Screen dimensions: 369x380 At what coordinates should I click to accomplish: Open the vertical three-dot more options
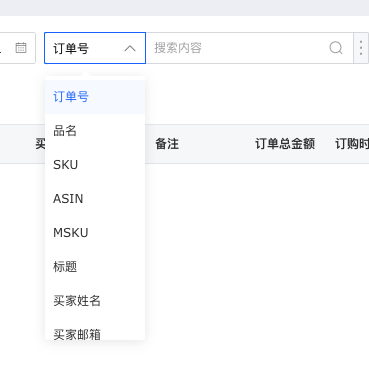pos(361,48)
